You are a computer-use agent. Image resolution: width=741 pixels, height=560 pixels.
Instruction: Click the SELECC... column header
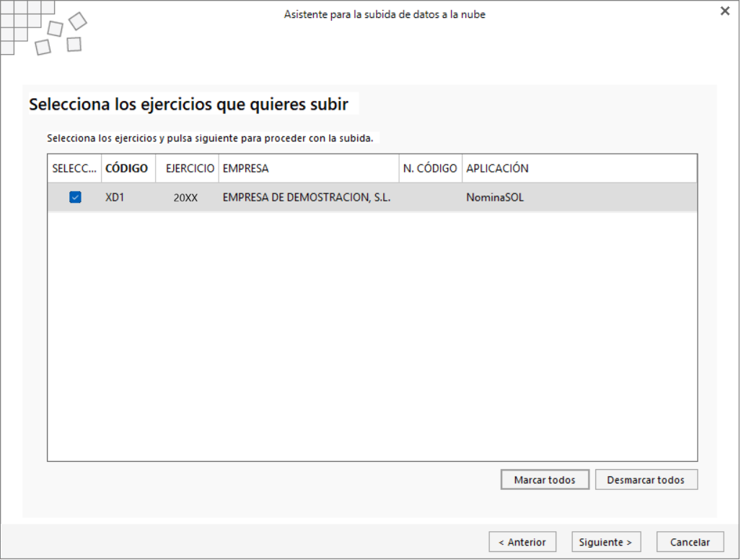pos(74,168)
